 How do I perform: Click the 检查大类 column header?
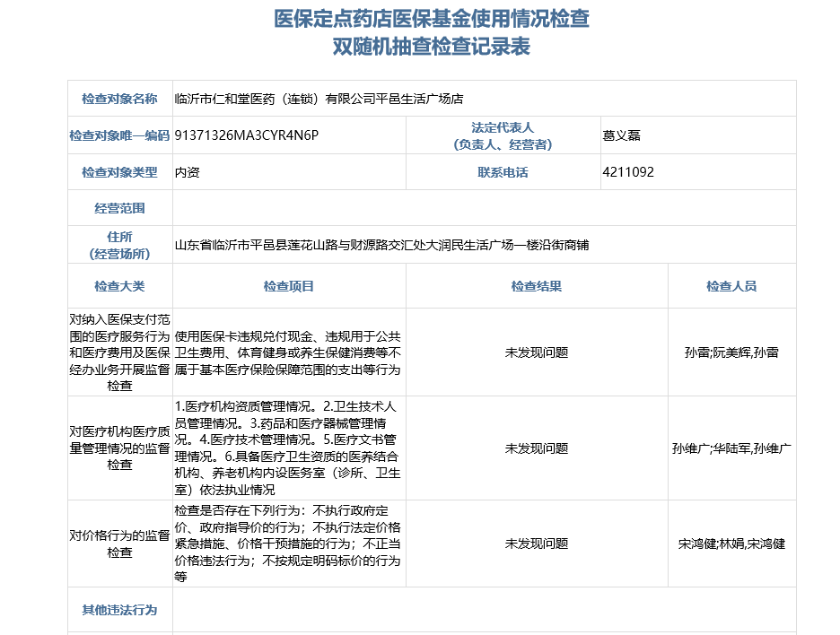(x=119, y=286)
